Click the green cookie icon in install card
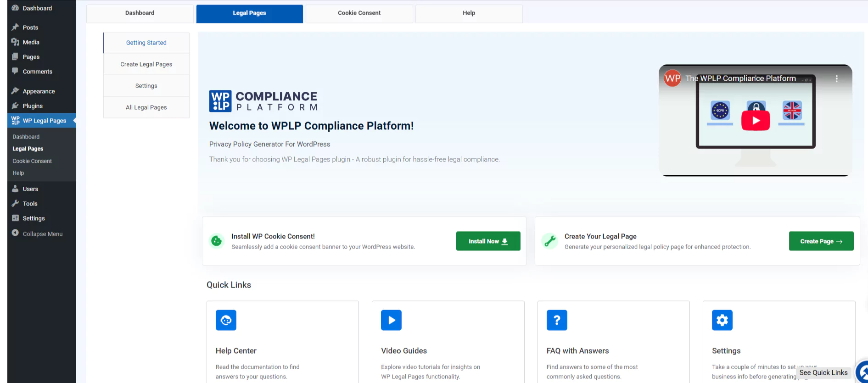868x383 pixels. (216, 241)
